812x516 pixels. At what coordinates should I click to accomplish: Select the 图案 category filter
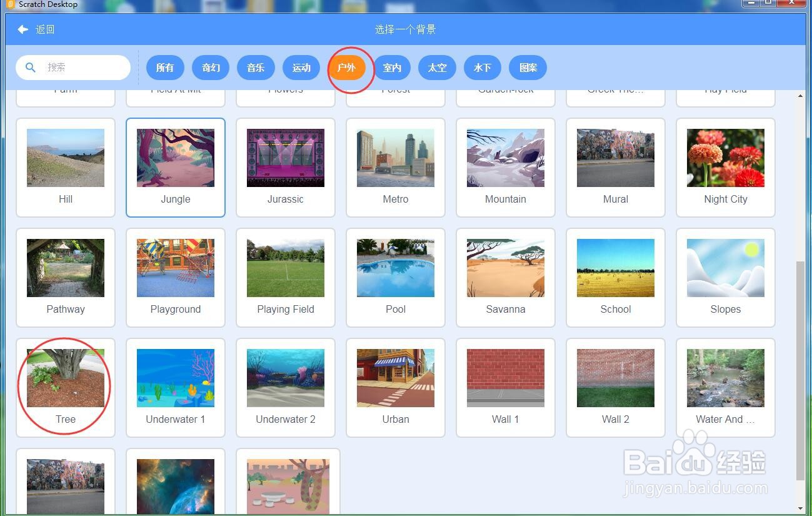click(x=528, y=68)
